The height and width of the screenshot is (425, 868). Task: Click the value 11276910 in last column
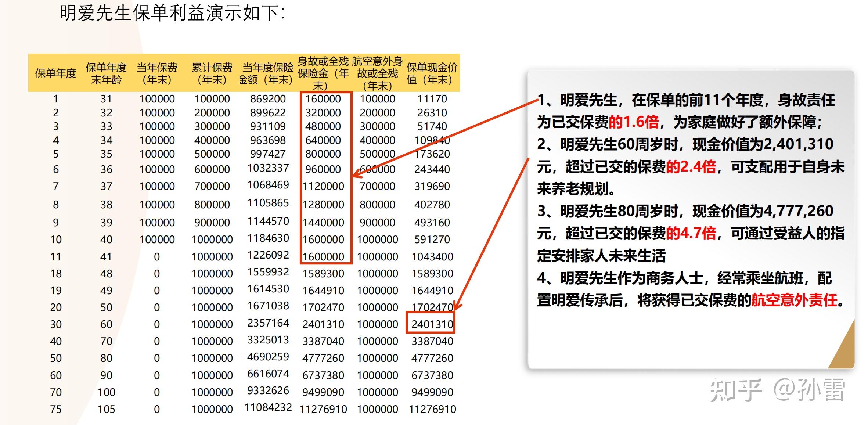pos(432,409)
